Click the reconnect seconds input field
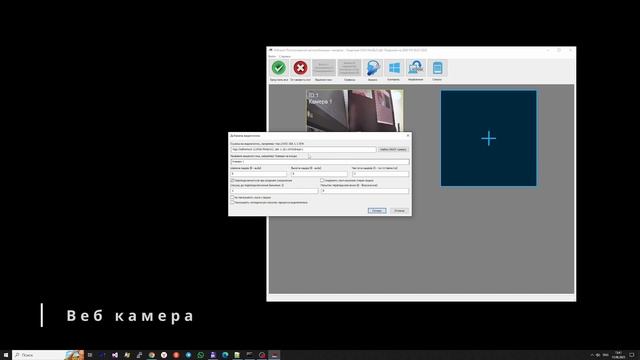The height and width of the screenshot is (360, 640). tap(274, 191)
